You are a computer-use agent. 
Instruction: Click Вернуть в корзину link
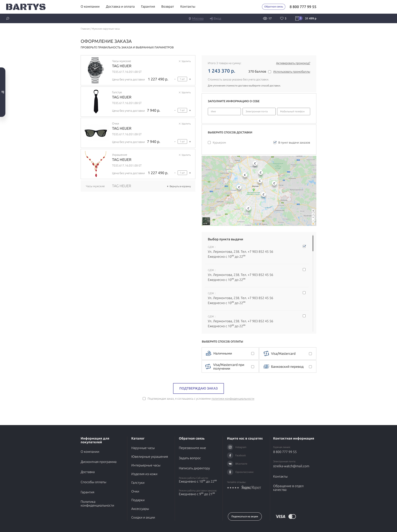[x=179, y=186]
